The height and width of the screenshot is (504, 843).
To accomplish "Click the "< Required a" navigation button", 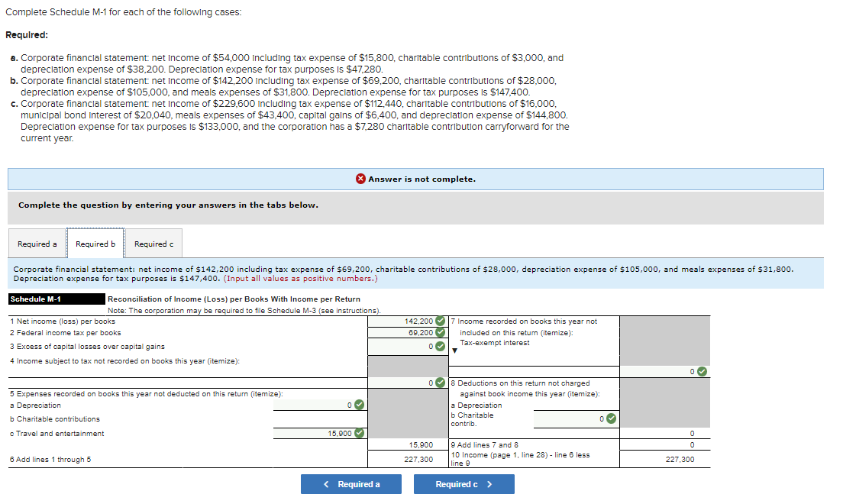I will 350,483.
